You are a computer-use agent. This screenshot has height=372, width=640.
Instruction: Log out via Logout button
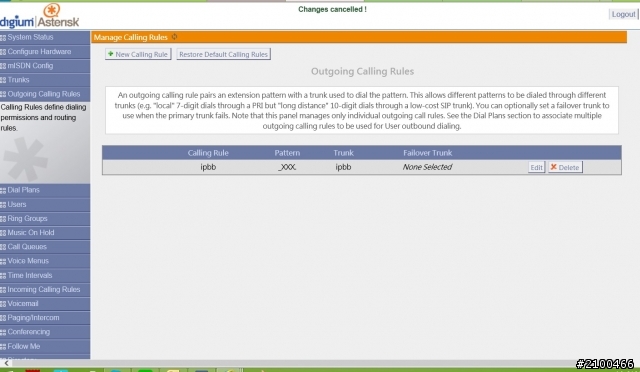623,14
